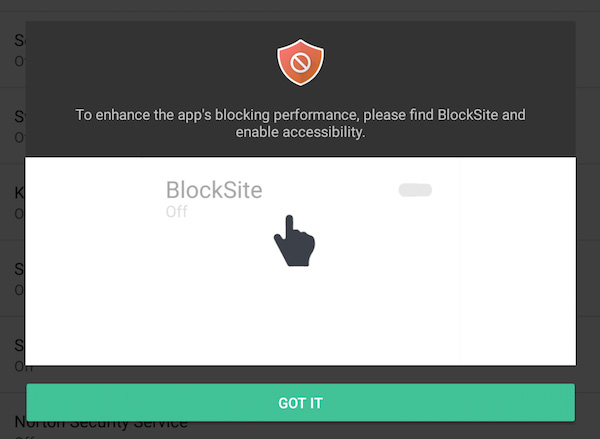This screenshot has width=600, height=439.
Task: Click the dark header area right of the shield
Action: tap(450, 63)
